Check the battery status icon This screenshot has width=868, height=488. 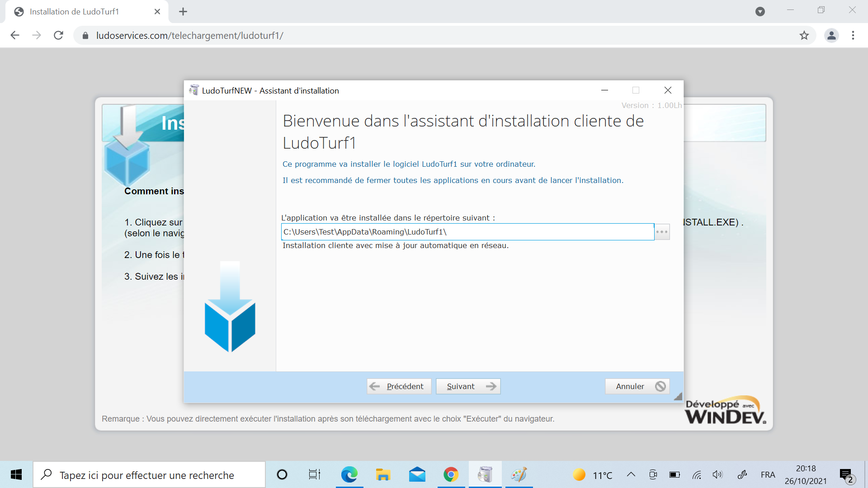pyautogui.click(x=675, y=474)
